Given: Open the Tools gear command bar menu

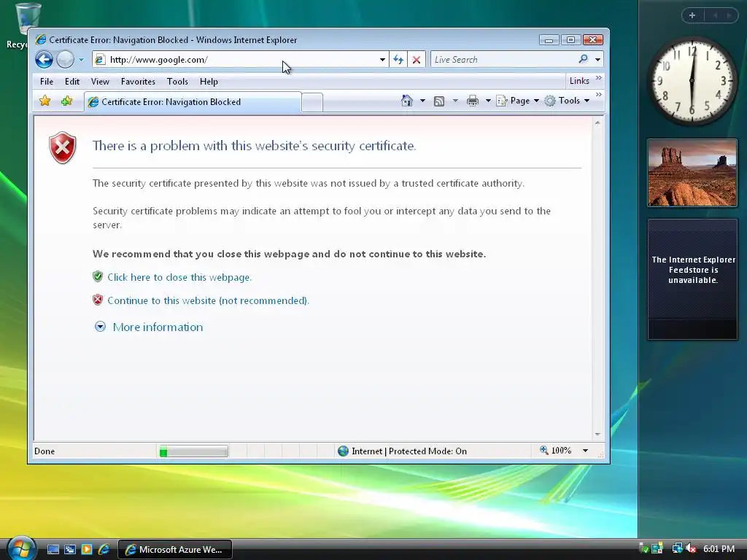Looking at the screenshot, I should 567,101.
